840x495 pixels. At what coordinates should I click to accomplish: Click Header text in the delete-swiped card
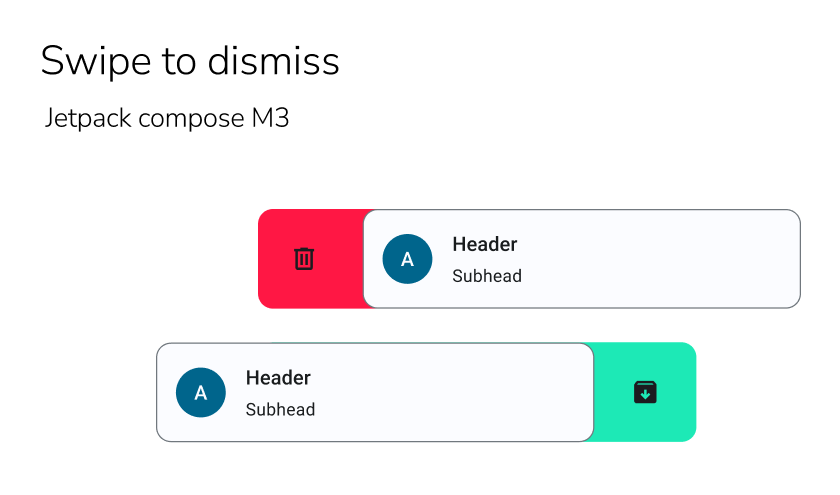(x=485, y=244)
